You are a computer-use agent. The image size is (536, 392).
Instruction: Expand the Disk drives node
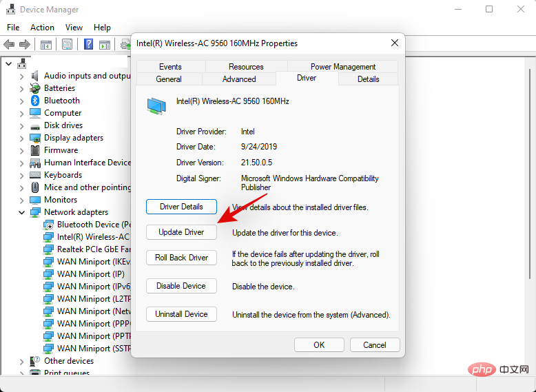[22, 126]
